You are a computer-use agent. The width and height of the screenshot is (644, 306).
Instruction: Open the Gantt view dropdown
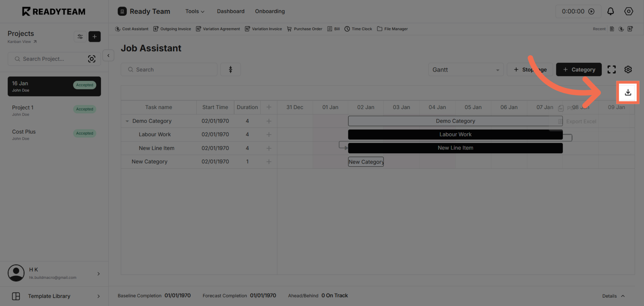[466, 70]
